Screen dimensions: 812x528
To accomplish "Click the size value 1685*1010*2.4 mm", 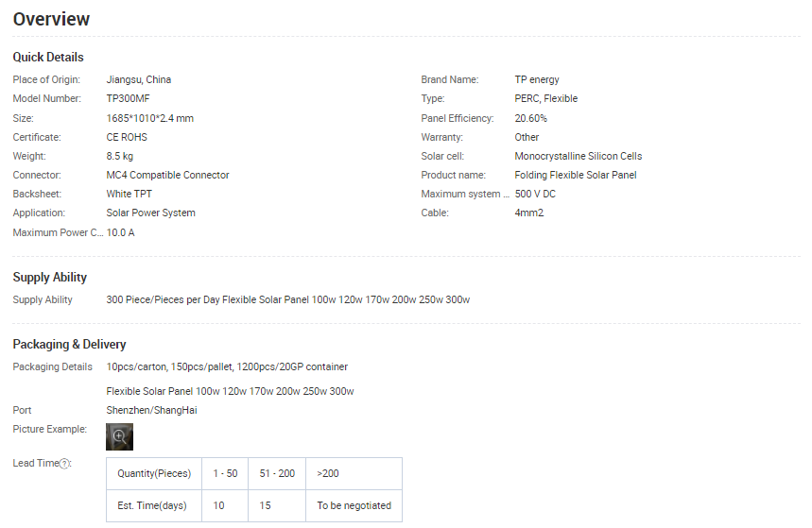I will coord(149,118).
